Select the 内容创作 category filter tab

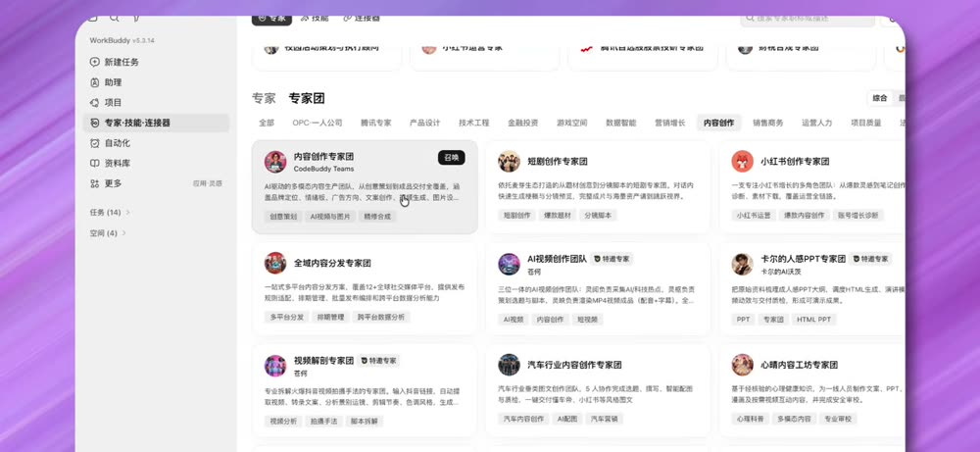pyautogui.click(x=718, y=124)
